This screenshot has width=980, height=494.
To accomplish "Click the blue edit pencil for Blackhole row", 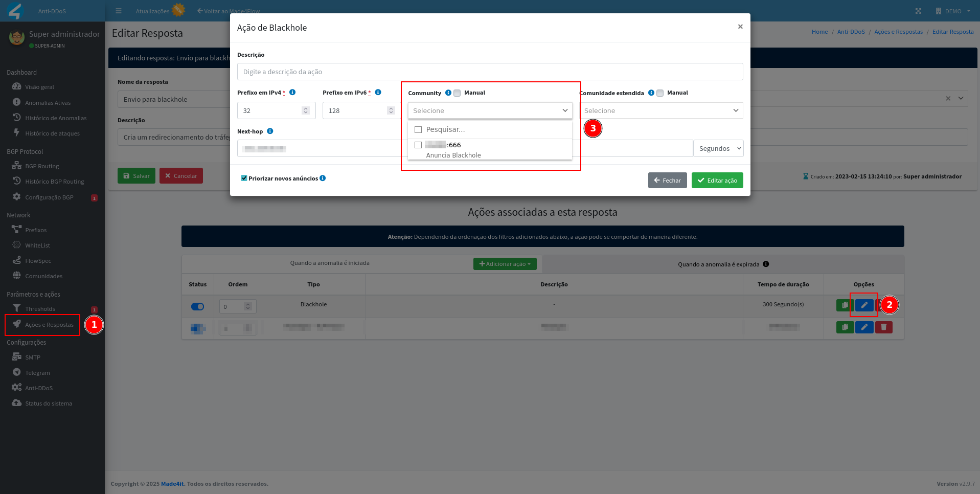I will click(864, 305).
